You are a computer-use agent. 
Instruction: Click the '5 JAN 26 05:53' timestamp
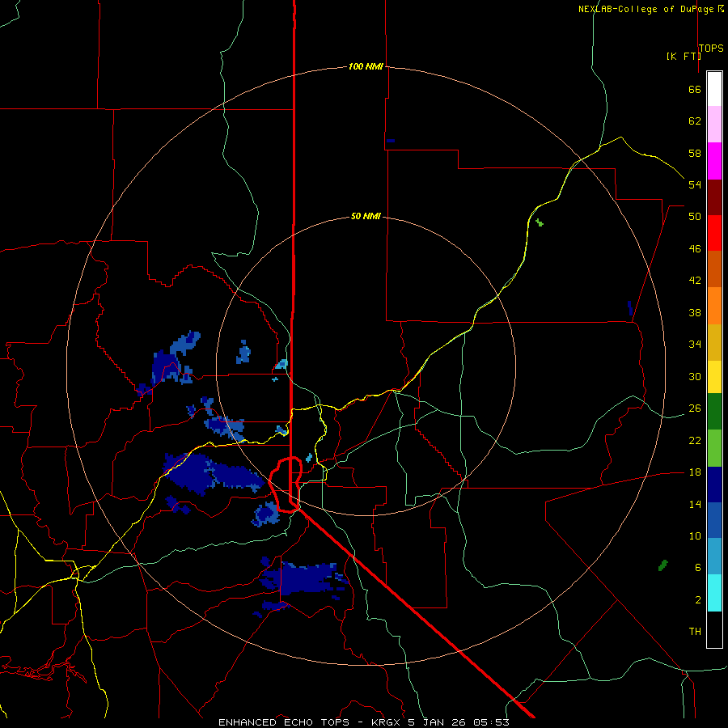(459, 722)
